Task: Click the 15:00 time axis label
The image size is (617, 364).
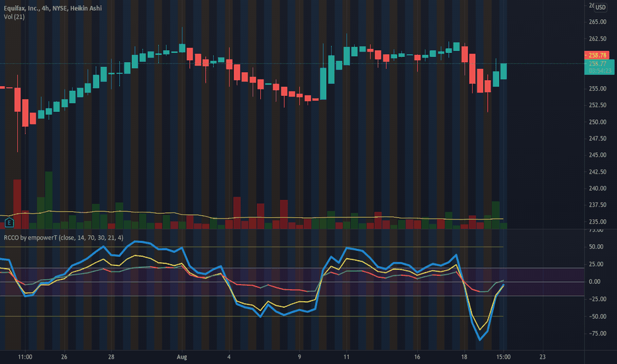Action: [503, 357]
